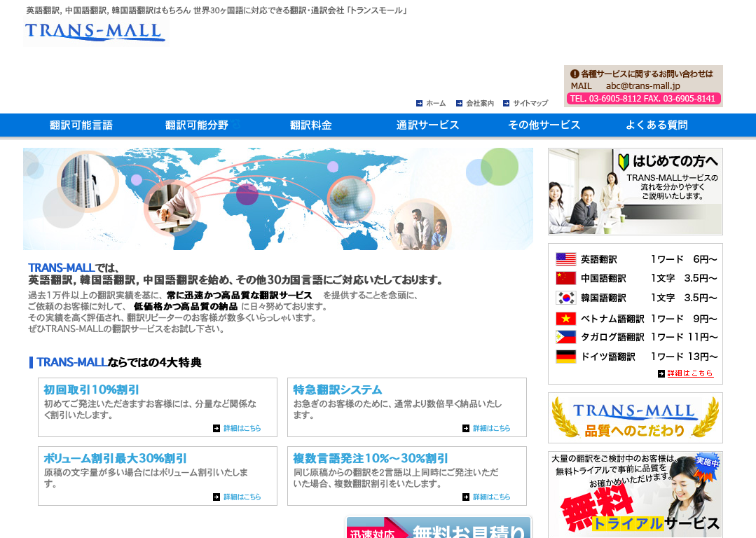This screenshot has width=756, height=538.
Task: Open the よくある質問 menu item
Action: click(x=657, y=125)
